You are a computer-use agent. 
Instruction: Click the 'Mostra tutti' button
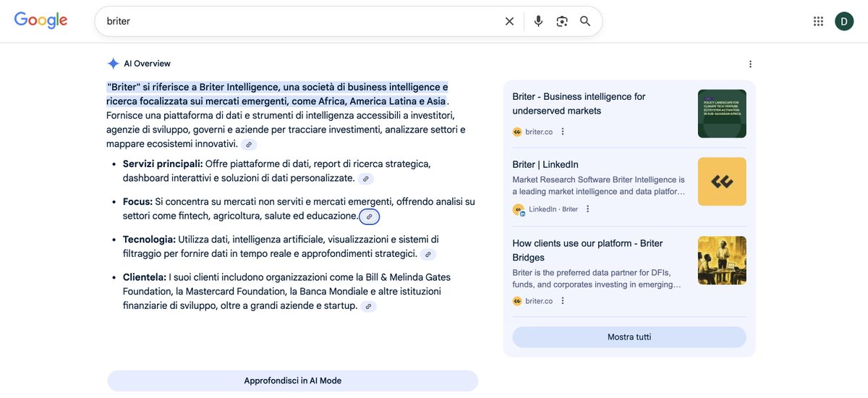[629, 337]
